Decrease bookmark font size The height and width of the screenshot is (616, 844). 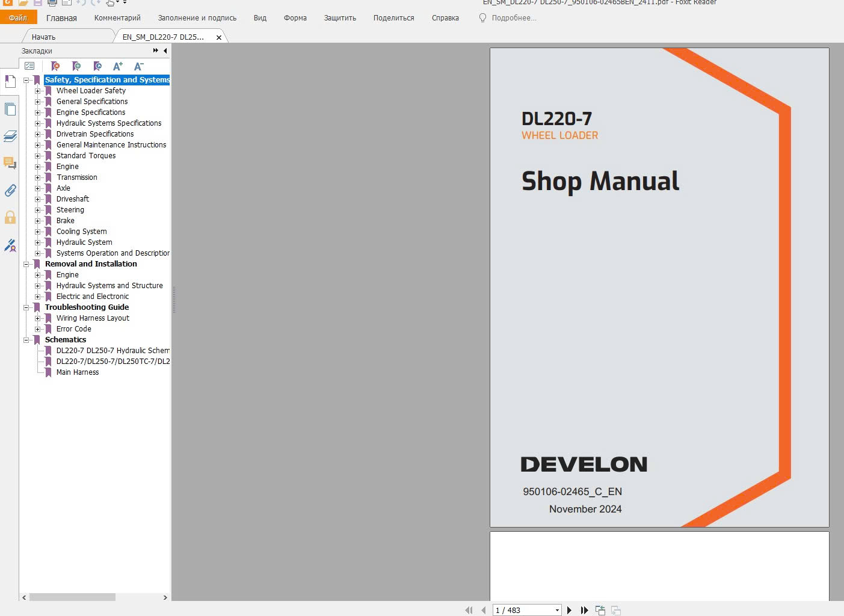[x=138, y=66]
